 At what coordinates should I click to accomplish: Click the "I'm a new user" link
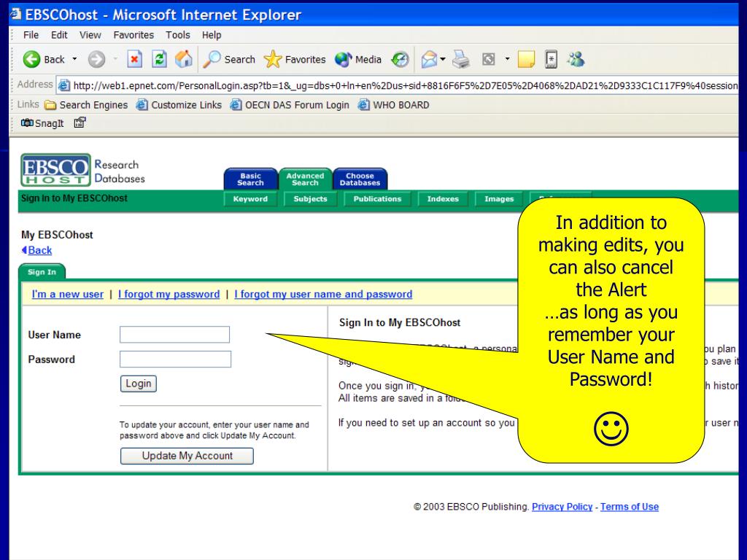tap(68, 294)
